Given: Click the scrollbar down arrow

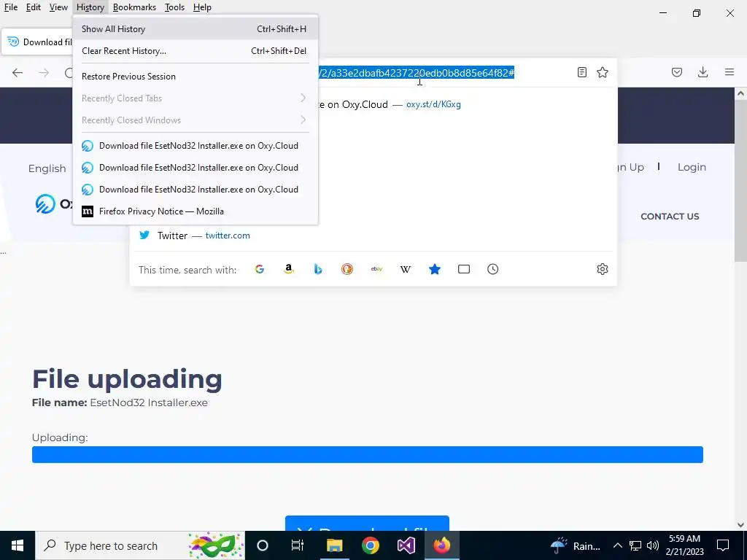Looking at the screenshot, I should [740, 525].
